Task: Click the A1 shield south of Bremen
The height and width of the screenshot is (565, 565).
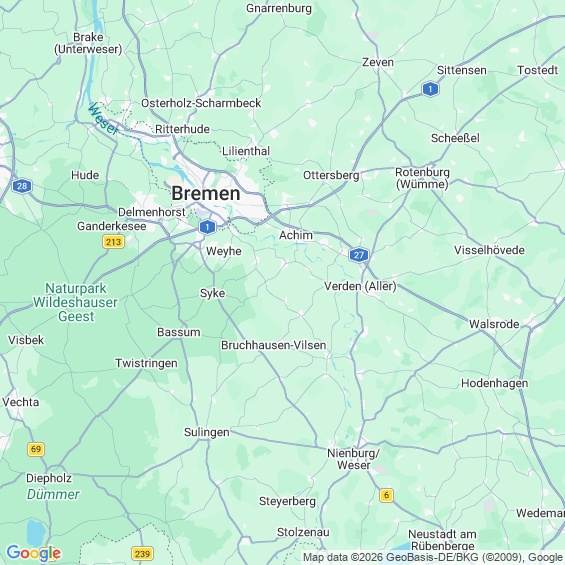Action: coord(207,227)
